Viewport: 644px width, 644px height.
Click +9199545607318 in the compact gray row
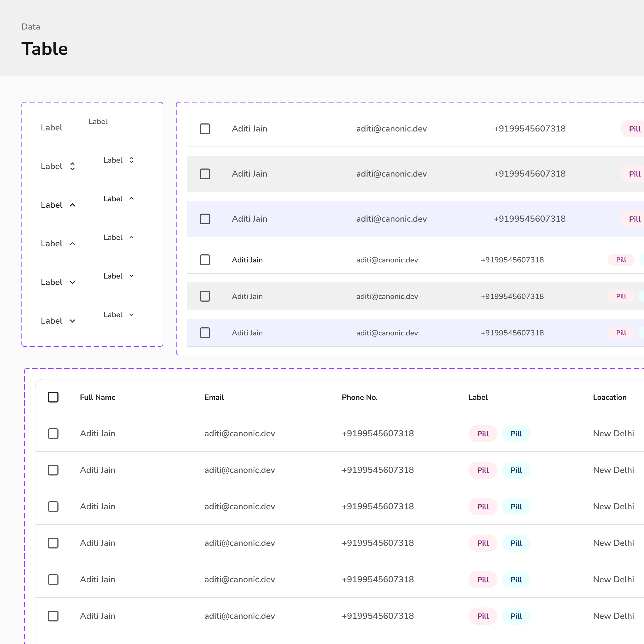click(512, 296)
